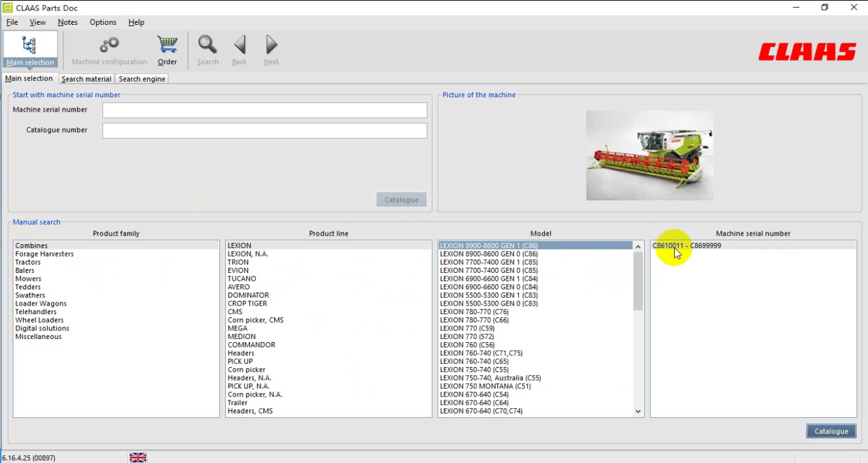Click the Catalogue number input field
868x463 pixels.
264,131
